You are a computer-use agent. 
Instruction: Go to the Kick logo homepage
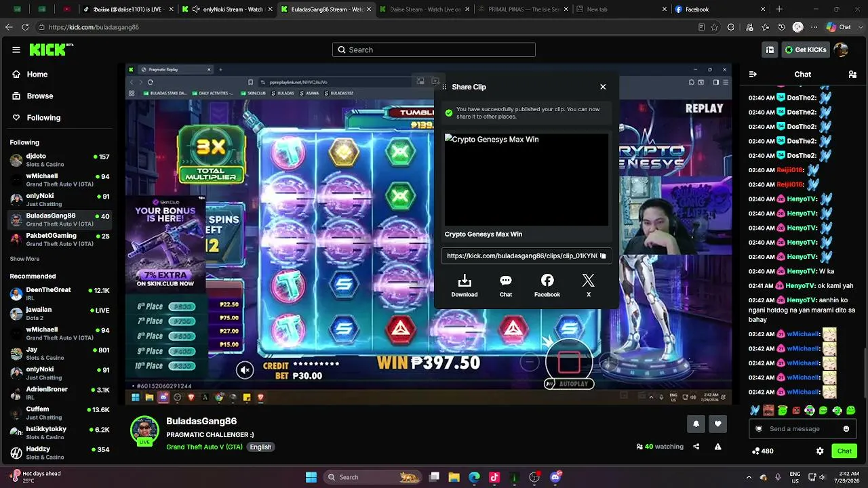coord(51,49)
